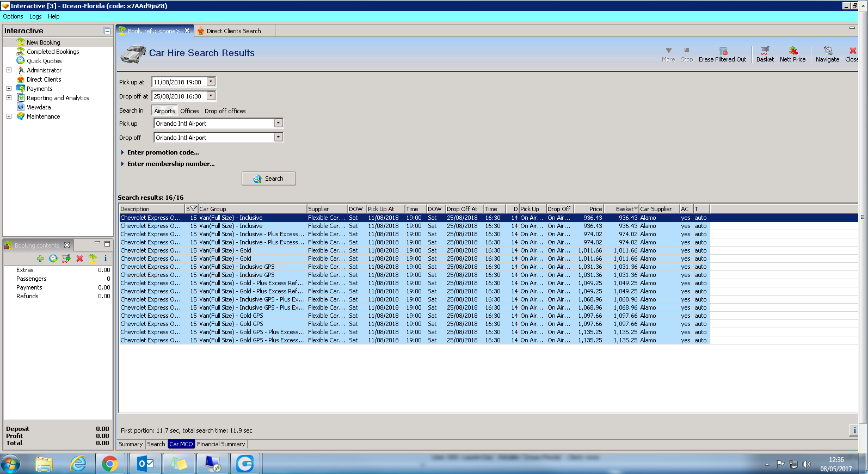
Task: Collapse the Interactive navigation panel
Action: coord(107,31)
